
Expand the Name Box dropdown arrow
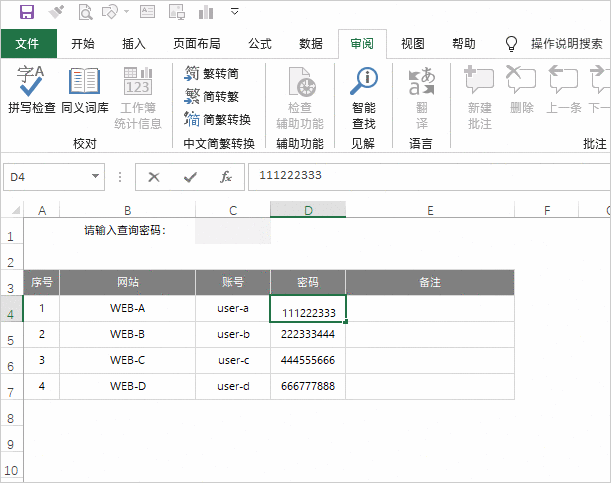click(x=95, y=176)
